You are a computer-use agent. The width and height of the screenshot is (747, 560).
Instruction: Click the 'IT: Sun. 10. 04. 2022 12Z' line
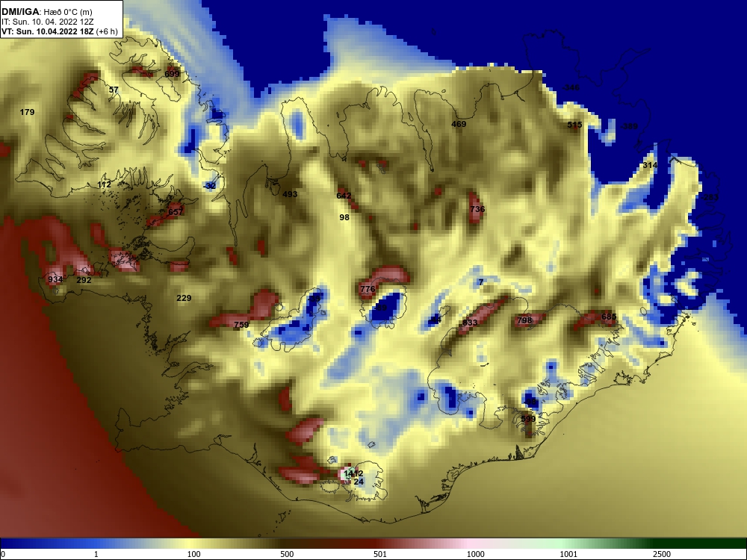(x=47, y=22)
